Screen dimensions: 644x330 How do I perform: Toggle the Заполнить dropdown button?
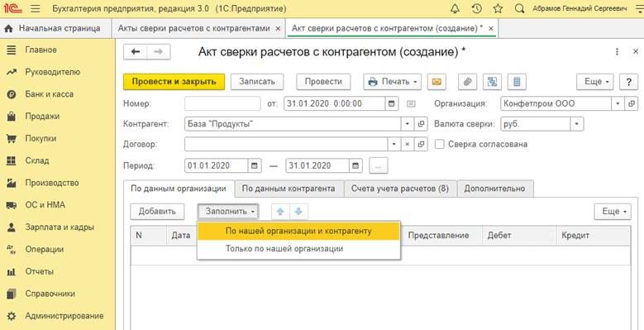(228, 212)
